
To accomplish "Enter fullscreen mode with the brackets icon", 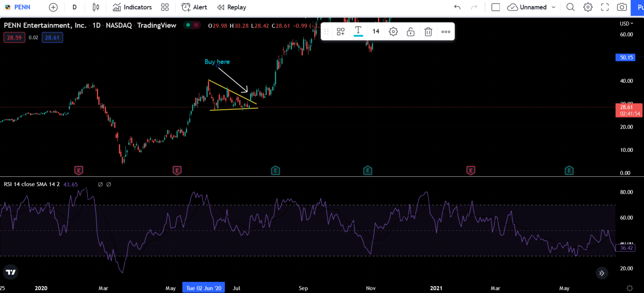I will coord(605,7).
